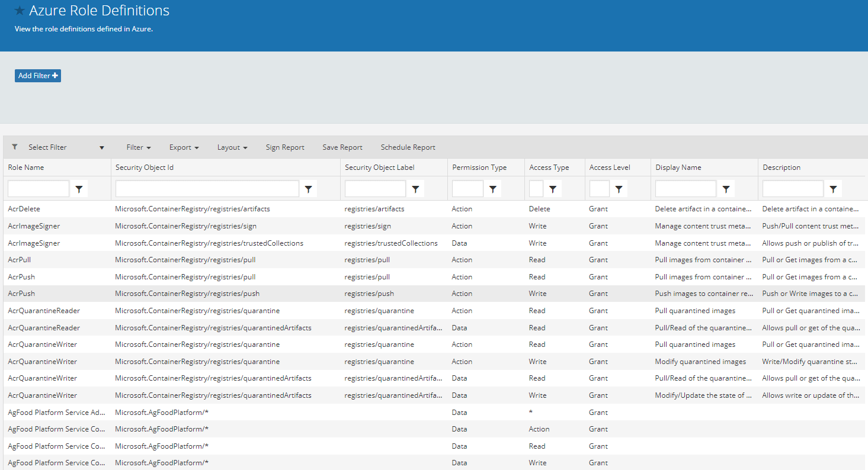The width and height of the screenshot is (868, 470).
Task: Click the Access Level filter funnel icon
Action: tap(619, 189)
